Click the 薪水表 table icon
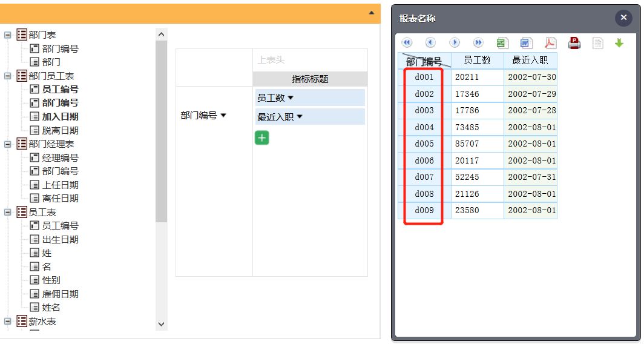This screenshot has width=644, height=344. pyautogui.click(x=22, y=321)
